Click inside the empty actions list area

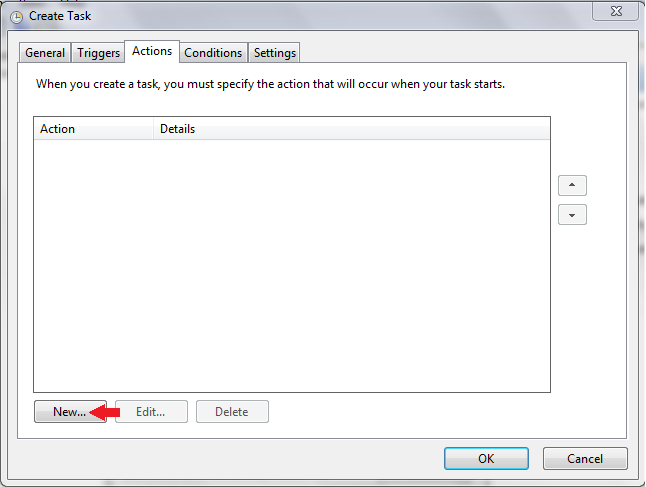point(292,266)
